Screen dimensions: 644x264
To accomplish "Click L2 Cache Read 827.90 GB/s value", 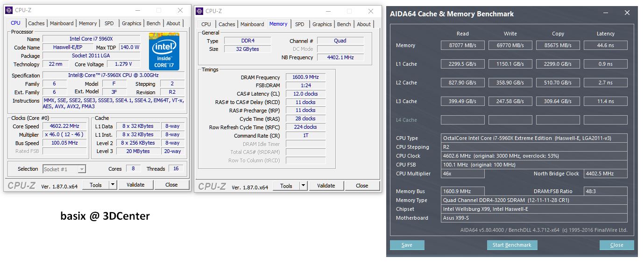I will 463,83.
